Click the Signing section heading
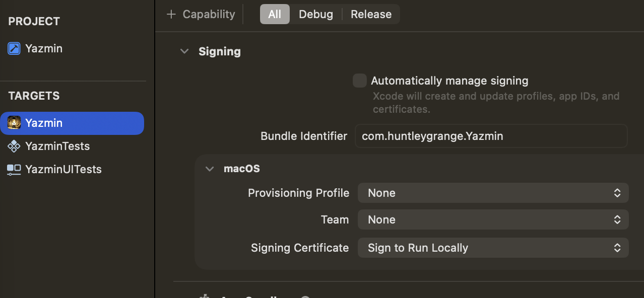Viewport: 644px width, 298px height. [220, 51]
